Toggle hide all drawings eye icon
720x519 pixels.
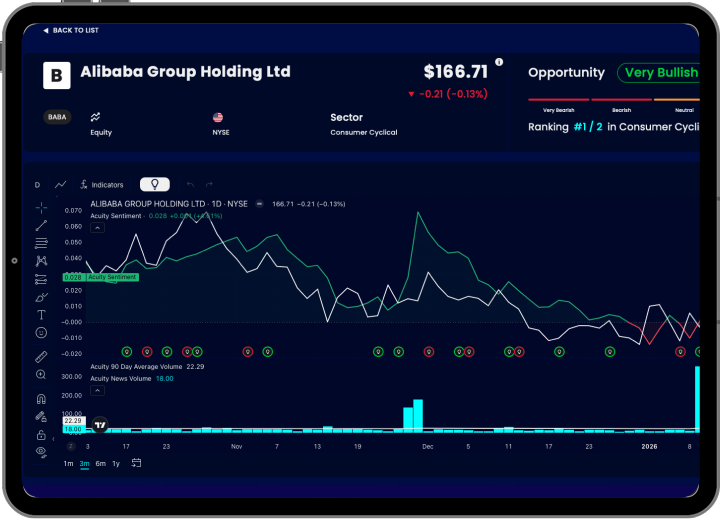(x=41, y=452)
